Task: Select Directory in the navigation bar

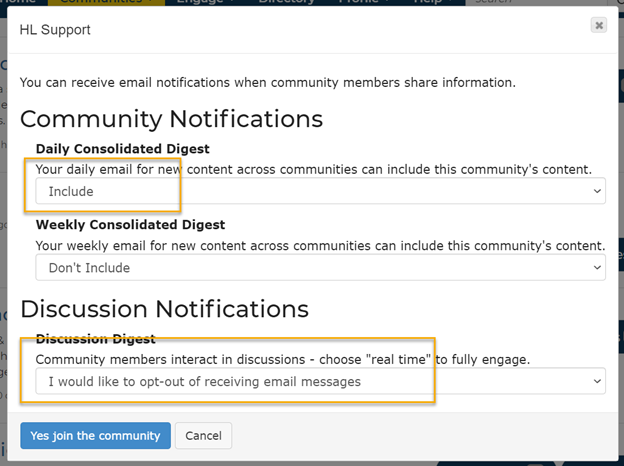Action: point(286,3)
